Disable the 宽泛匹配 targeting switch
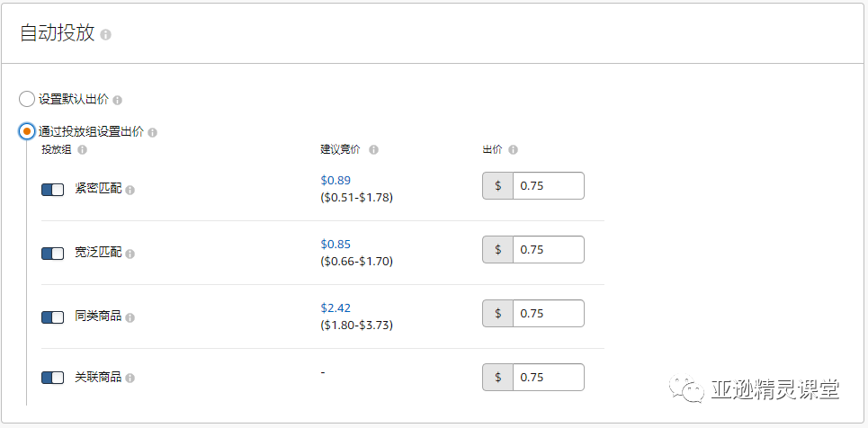 point(53,254)
